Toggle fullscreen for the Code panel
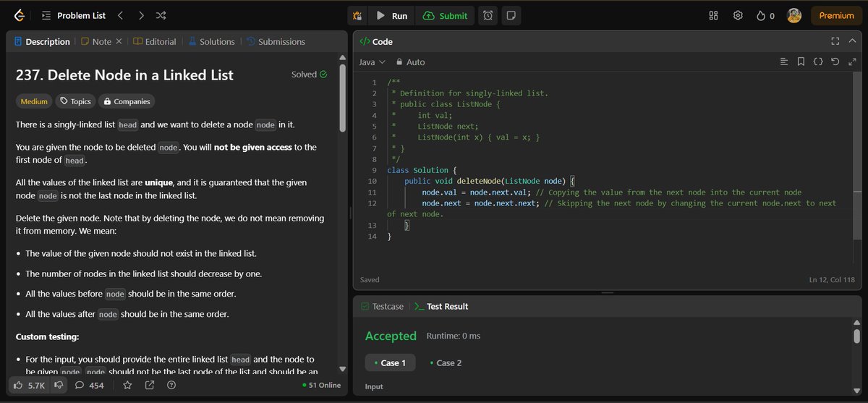868x403 pixels. 835,41
